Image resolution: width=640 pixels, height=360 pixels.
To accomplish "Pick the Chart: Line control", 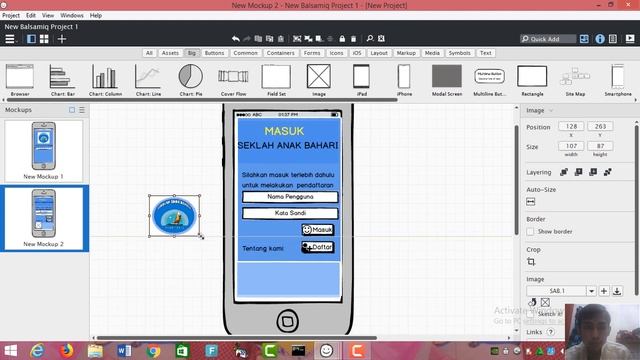I will tap(148, 80).
